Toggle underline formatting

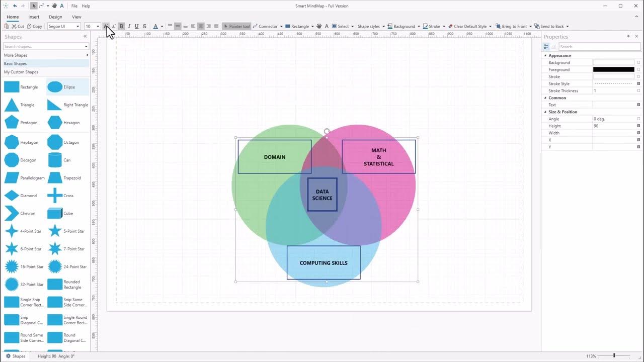136,26
